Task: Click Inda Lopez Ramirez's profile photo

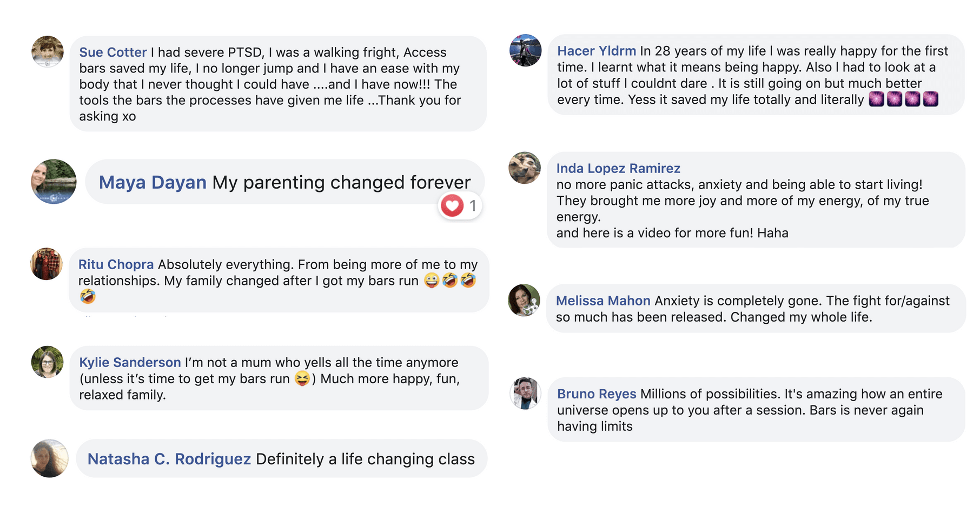Action: pos(525,168)
